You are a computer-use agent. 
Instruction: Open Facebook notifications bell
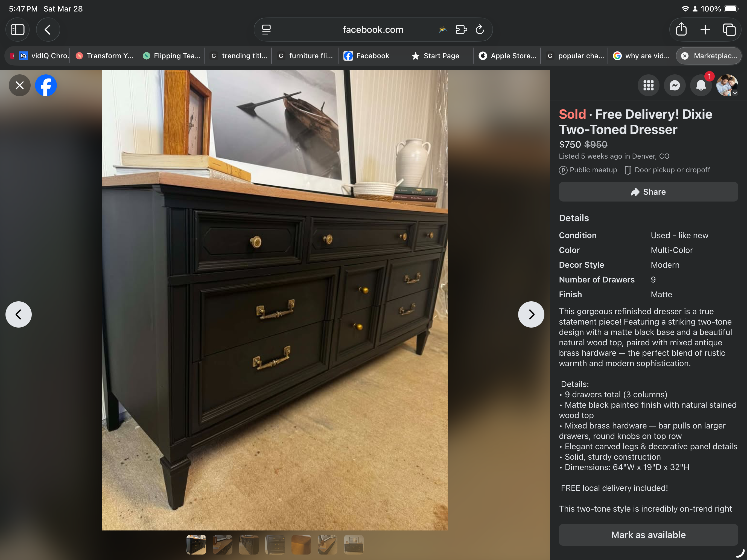701,86
